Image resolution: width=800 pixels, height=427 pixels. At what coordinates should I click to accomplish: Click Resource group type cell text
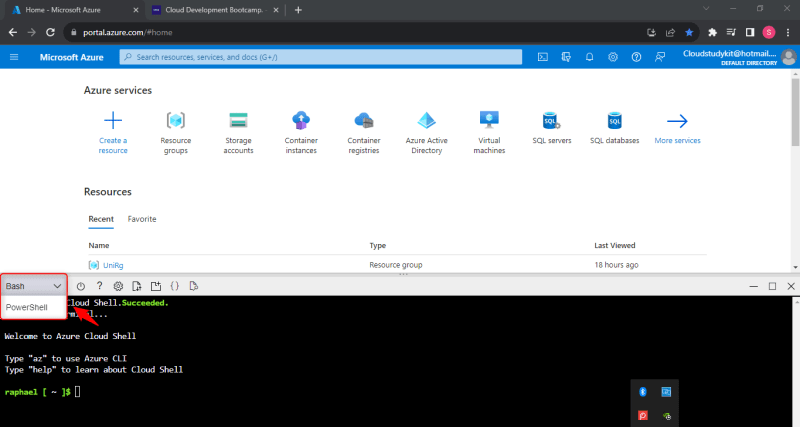click(396, 265)
